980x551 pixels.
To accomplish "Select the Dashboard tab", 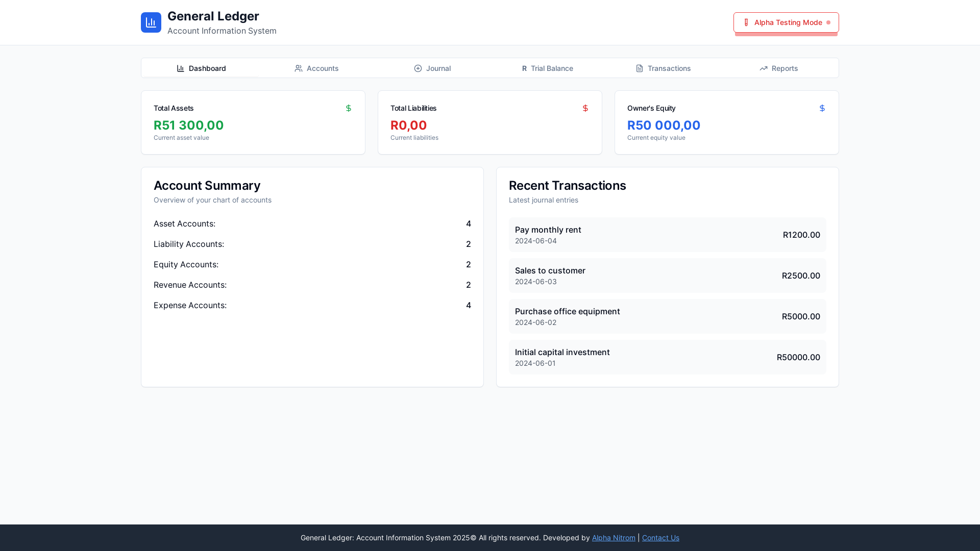I will coord(201,68).
